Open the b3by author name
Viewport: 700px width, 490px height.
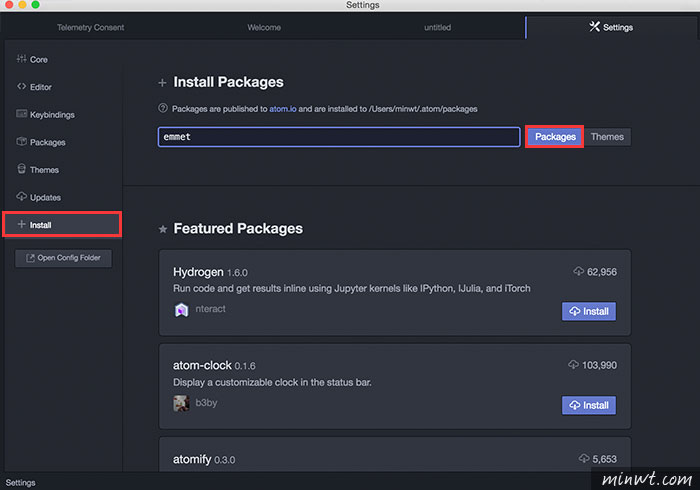pyautogui.click(x=206, y=403)
